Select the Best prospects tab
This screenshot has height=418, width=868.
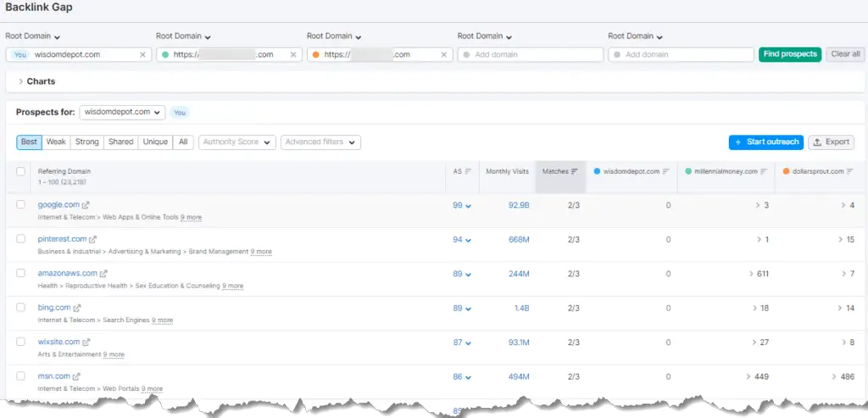(x=30, y=142)
